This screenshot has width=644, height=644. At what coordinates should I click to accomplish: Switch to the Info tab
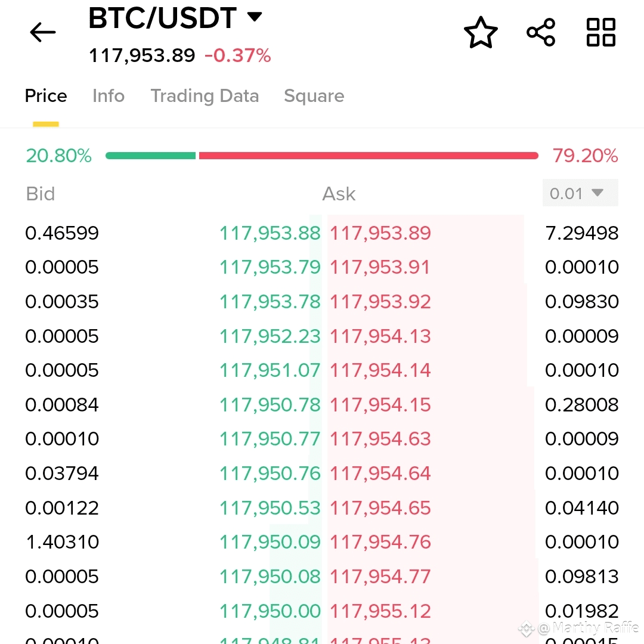(x=109, y=95)
